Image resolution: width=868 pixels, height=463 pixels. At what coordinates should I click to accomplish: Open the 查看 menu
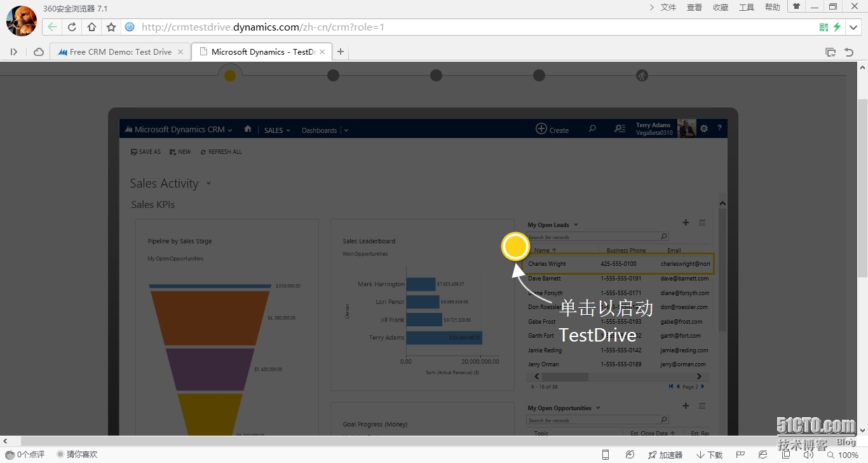pos(695,8)
